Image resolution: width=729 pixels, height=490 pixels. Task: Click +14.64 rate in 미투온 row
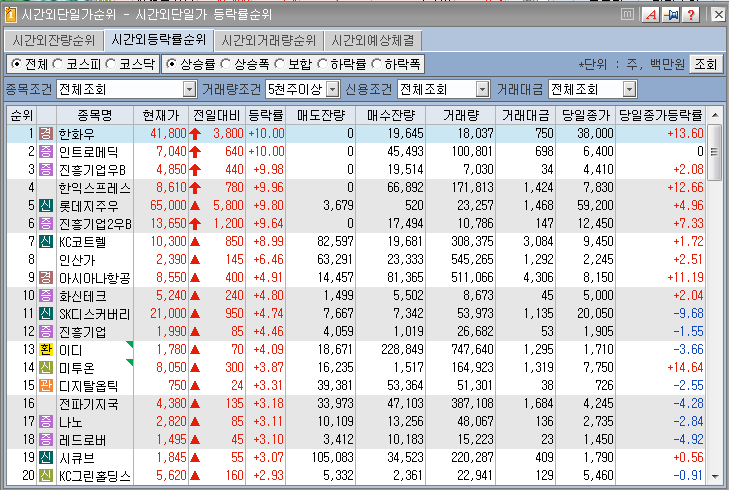pos(685,368)
